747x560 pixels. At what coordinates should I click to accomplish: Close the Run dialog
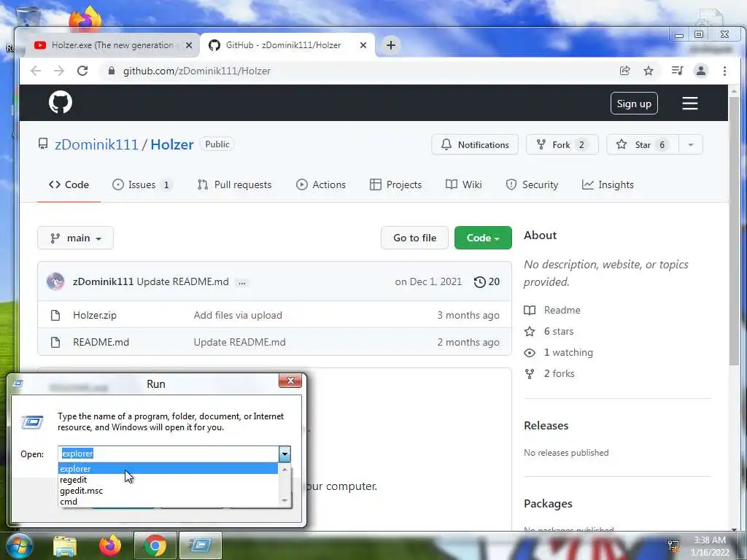point(290,381)
